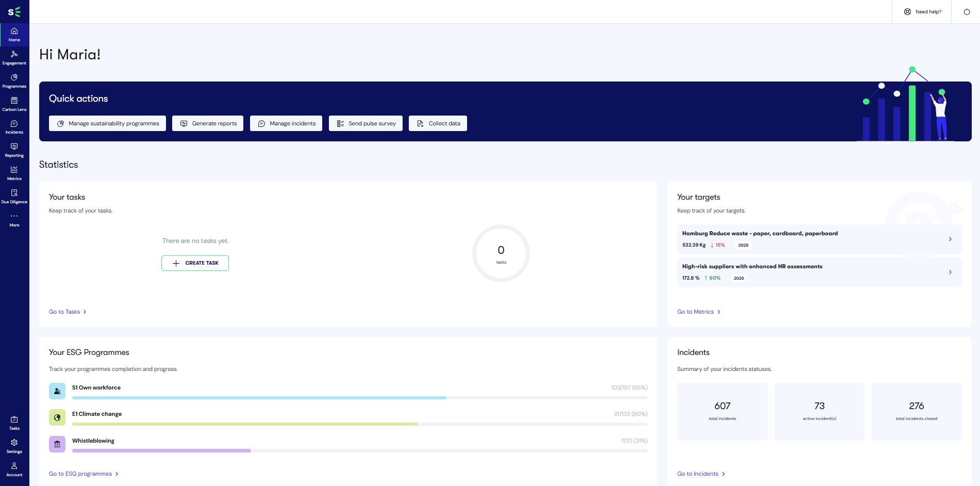The height and width of the screenshot is (486, 980).
Task: Open the Engagement section in sidebar
Action: tap(14, 57)
